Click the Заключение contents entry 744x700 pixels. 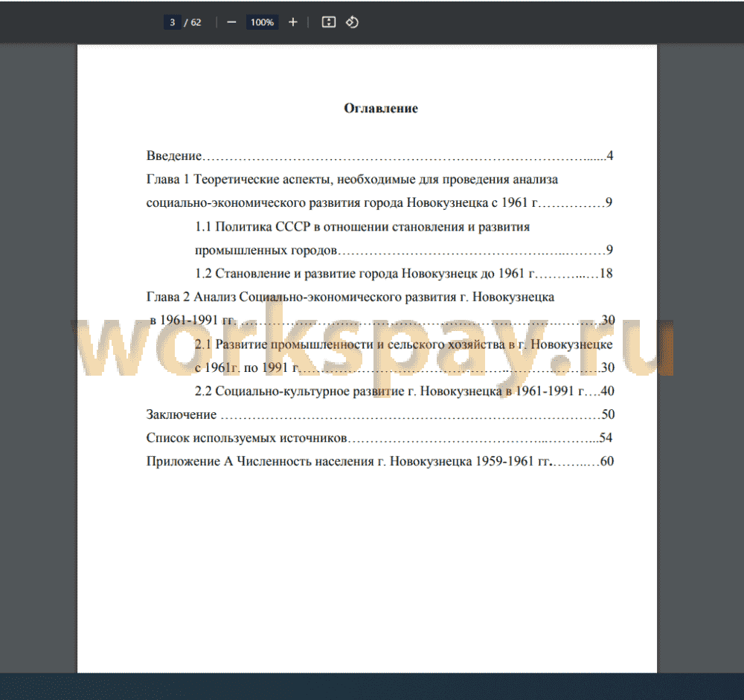380,414
